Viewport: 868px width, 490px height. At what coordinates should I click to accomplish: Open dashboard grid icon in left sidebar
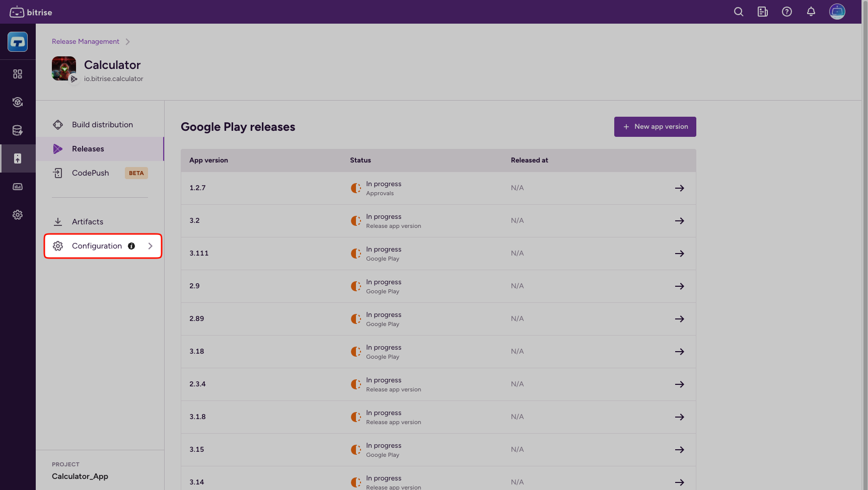point(18,74)
